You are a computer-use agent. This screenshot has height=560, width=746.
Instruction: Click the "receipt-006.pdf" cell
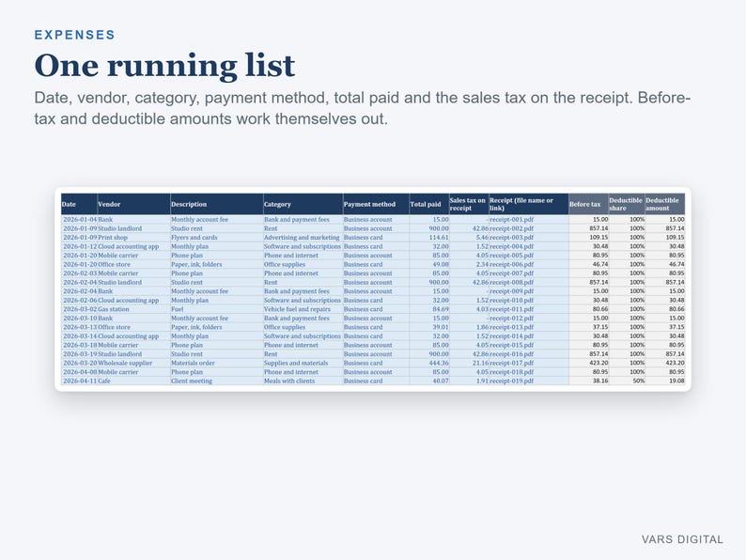tap(529, 264)
